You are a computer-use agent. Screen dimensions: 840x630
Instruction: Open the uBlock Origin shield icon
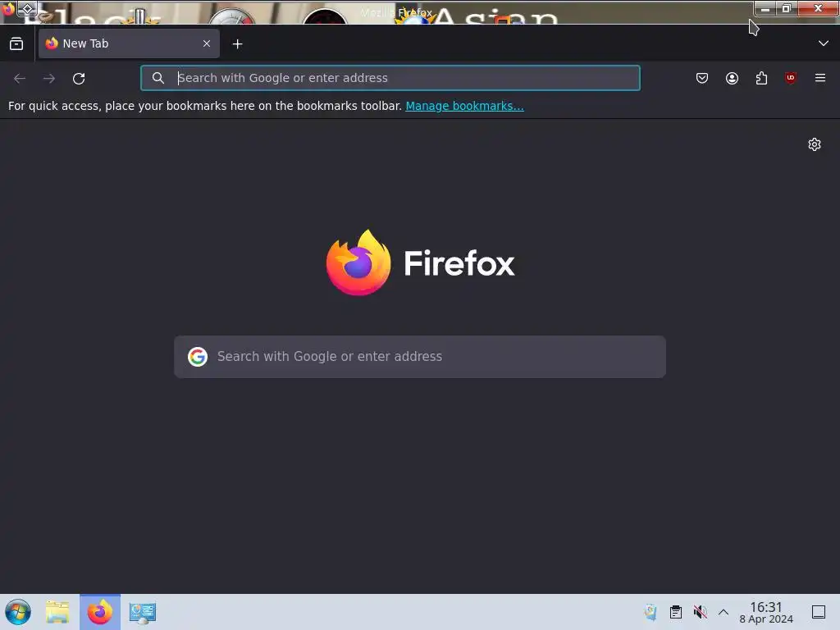791,78
